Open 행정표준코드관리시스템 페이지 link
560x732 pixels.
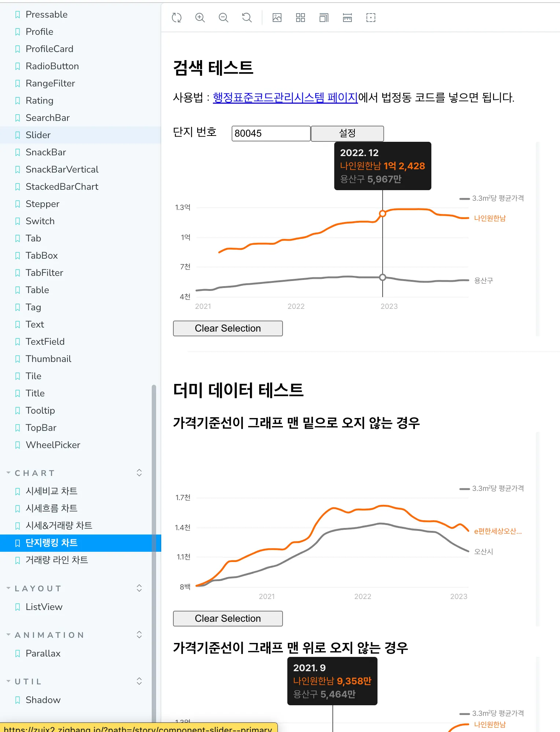click(x=285, y=97)
